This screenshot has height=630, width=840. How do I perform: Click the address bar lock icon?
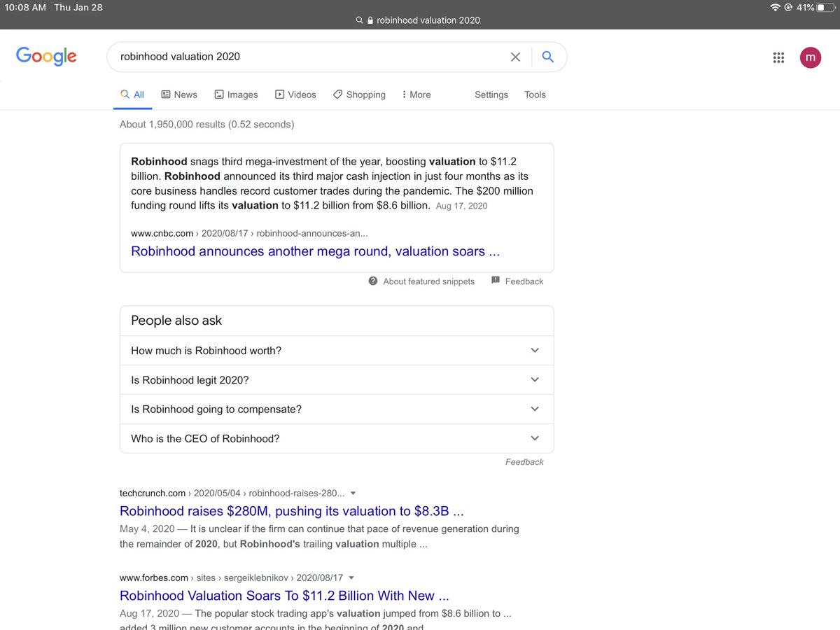click(370, 20)
